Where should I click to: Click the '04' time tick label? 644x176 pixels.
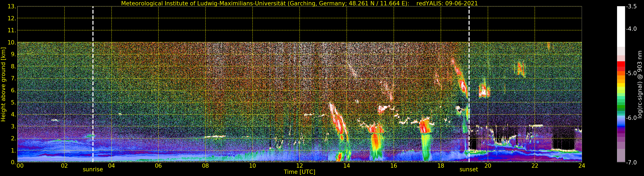coord(111,166)
